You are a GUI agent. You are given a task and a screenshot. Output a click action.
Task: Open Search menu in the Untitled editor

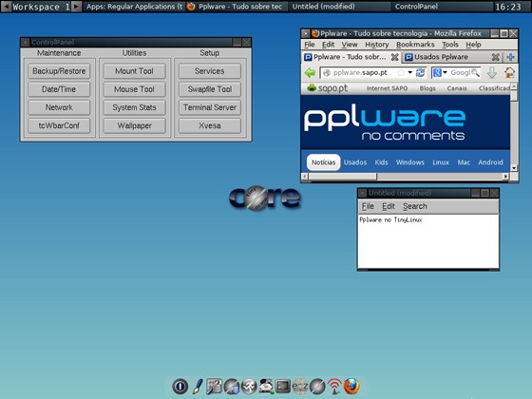point(415,206)
